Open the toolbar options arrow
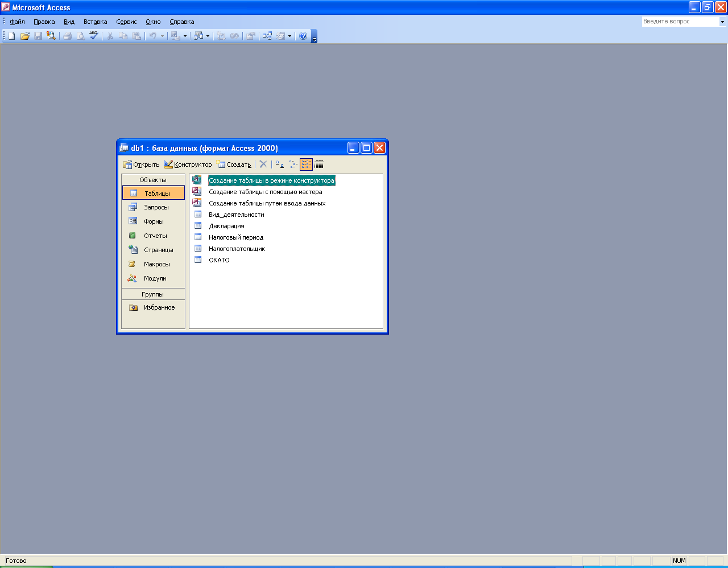This screenshot has width=728, height=568. tap(315, 36)
